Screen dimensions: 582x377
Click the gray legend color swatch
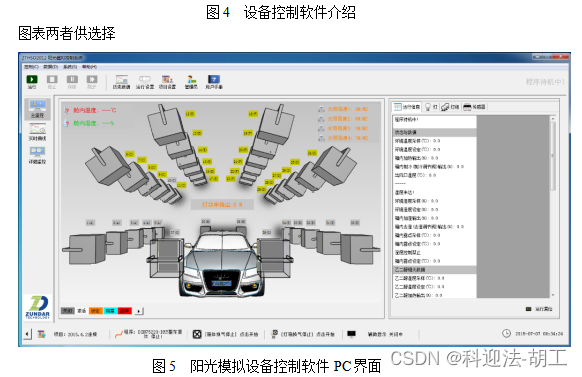pos(68,311)
